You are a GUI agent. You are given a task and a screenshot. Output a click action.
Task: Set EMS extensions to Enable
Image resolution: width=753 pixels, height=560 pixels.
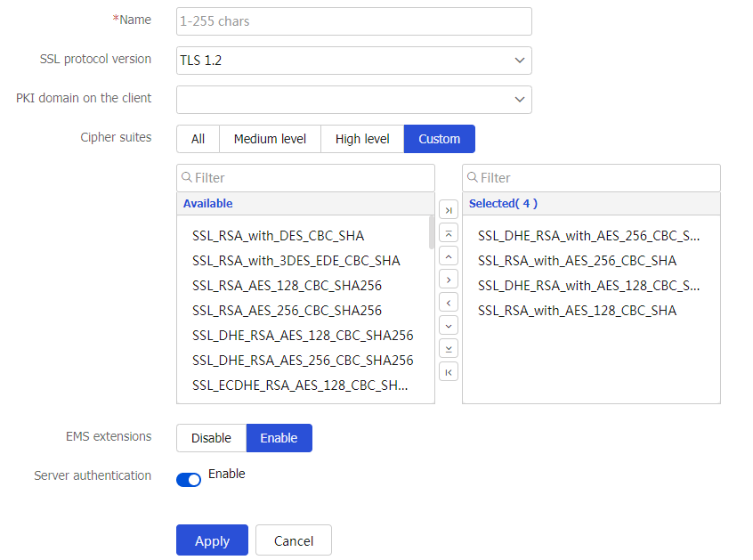279,438
